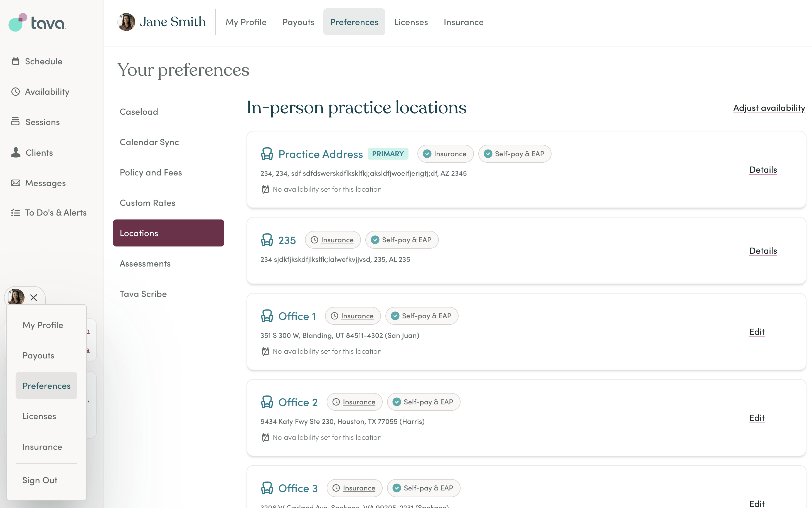
Task: Click the Insurance badge on Office 1
Action: click(x=353, y=316)
